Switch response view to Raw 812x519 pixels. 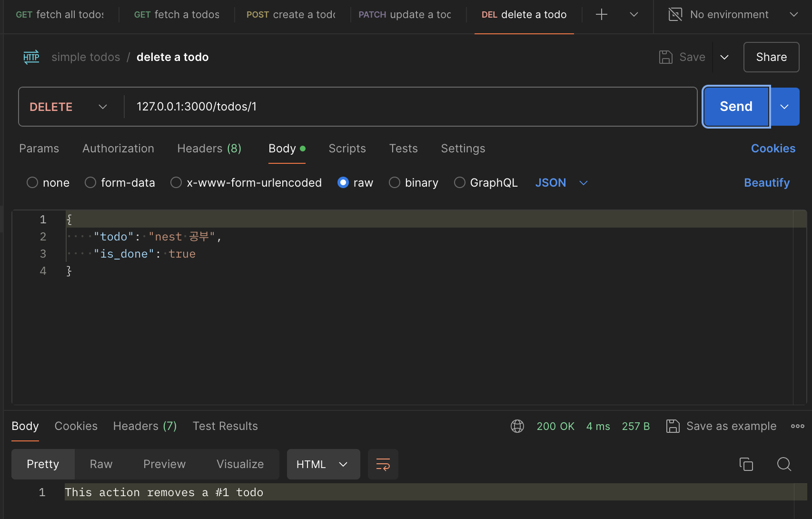101,464
